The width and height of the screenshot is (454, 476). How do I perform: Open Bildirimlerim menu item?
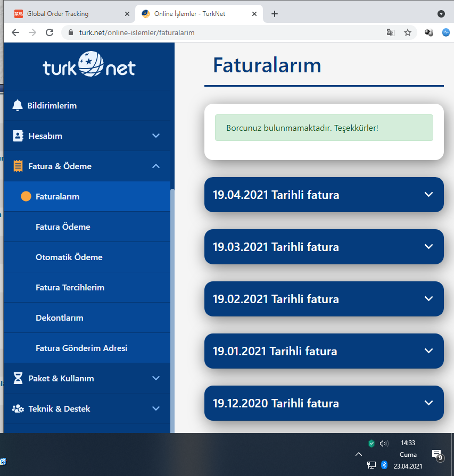click(87, 105)
